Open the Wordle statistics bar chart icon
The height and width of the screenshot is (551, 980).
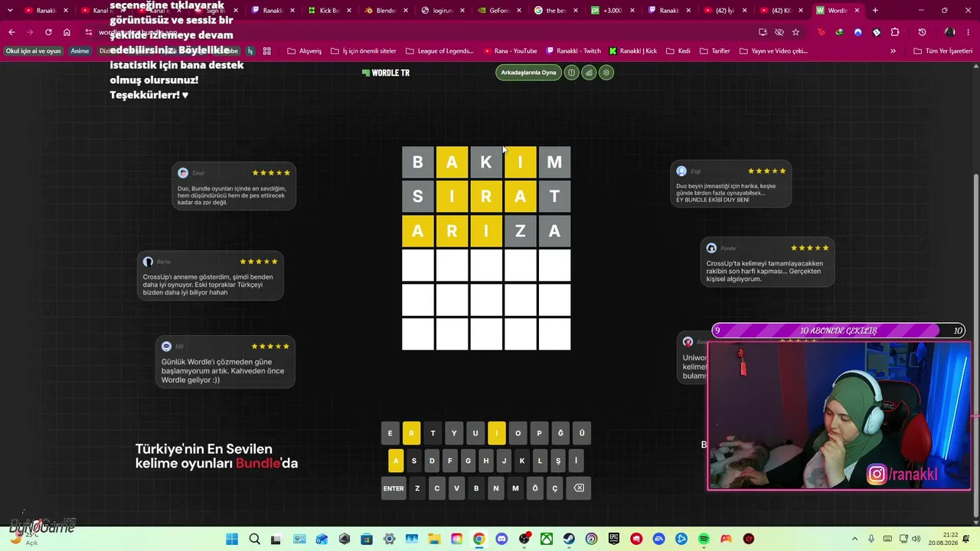pyautogui.click(x=589, y=73)
